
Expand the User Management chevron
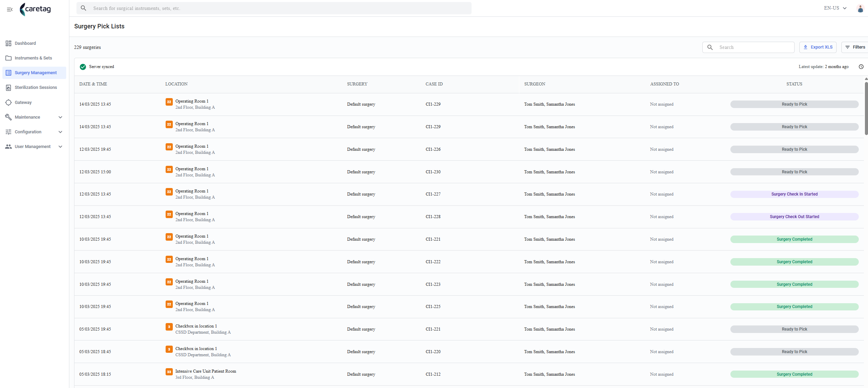60,147
